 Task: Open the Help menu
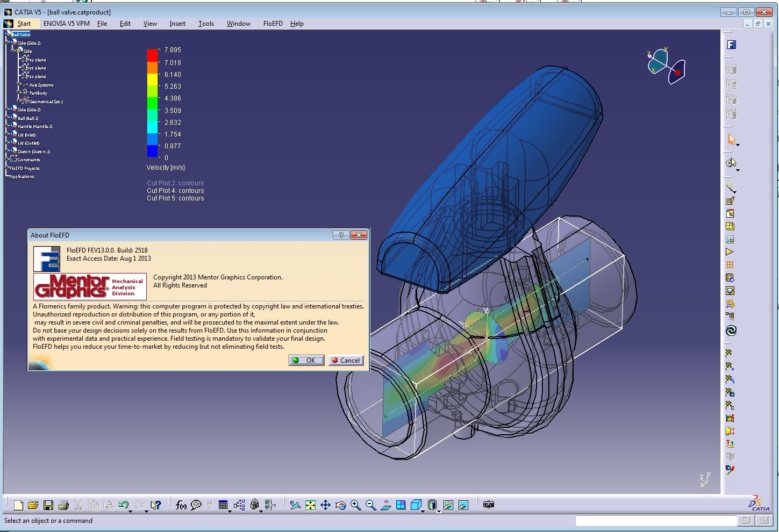pyautogui.click(x=297, y=24)
